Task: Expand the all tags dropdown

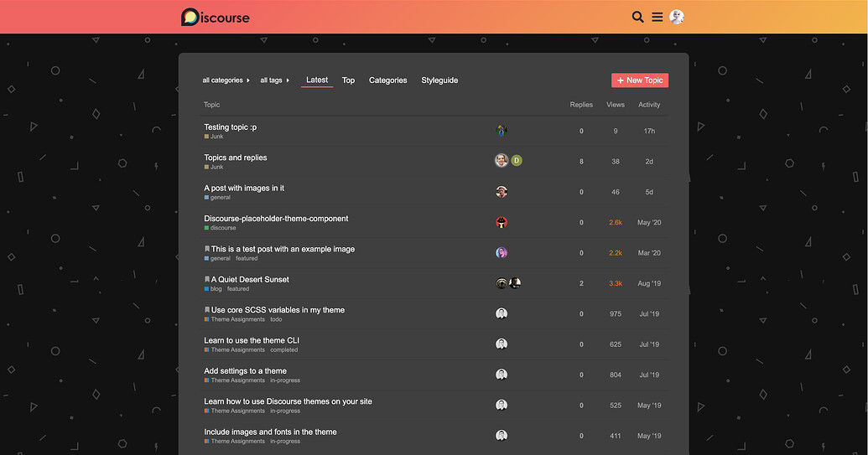Action: point(274,80)
